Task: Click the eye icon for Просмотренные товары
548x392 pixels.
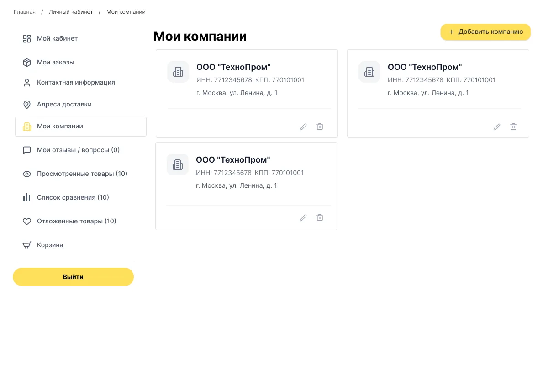Action: [x=27, y=174]
